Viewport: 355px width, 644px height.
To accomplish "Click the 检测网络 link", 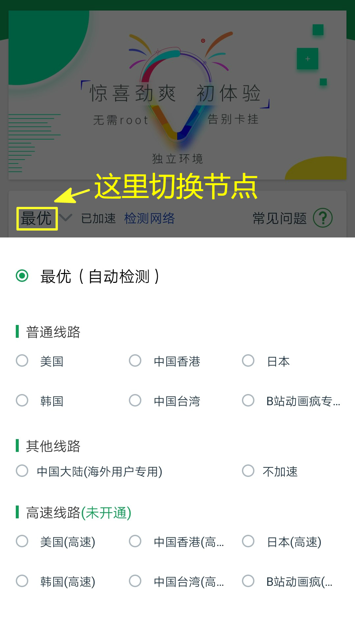I will pyautogui.click(x=150, y=218).
